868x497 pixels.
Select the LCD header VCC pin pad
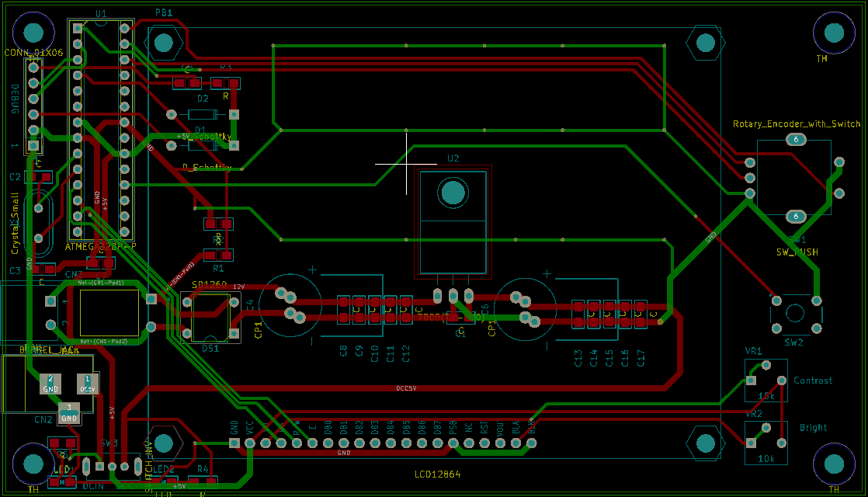pos(250,443)
